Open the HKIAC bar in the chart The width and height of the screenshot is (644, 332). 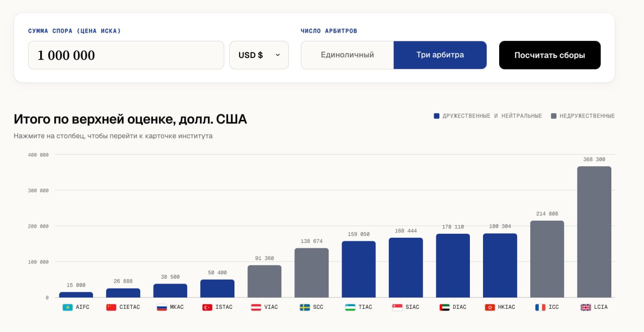[x=500, y=265]
